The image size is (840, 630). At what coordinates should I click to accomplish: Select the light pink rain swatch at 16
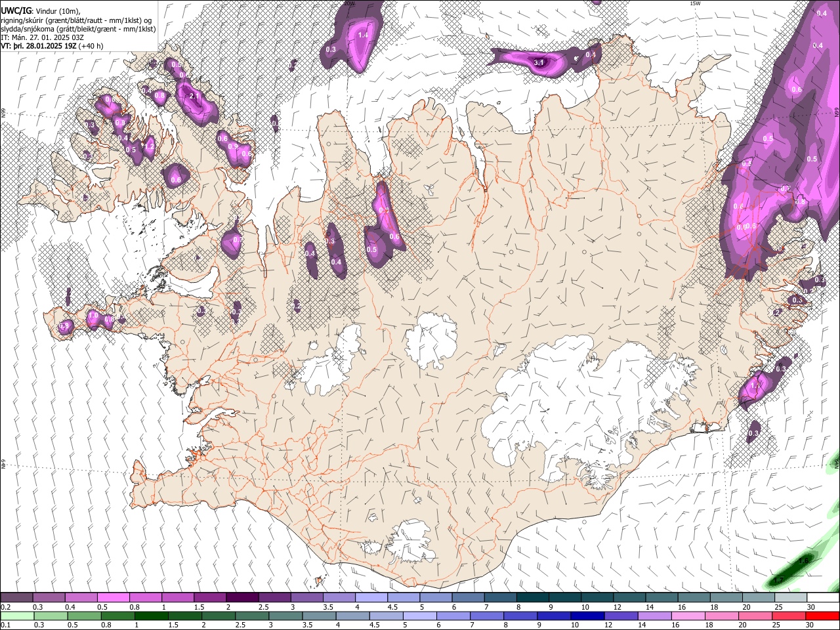[x=687, y=616]
